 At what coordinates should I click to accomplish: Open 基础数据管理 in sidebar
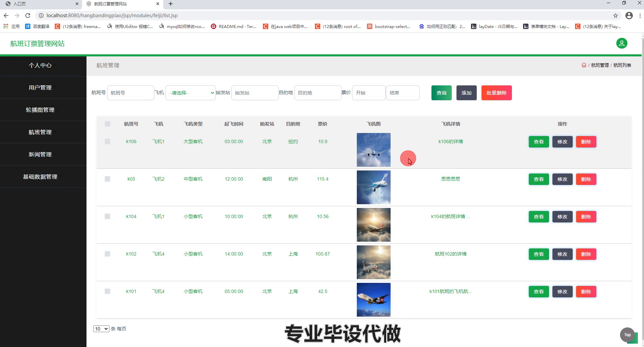click(x=40, y=177)
